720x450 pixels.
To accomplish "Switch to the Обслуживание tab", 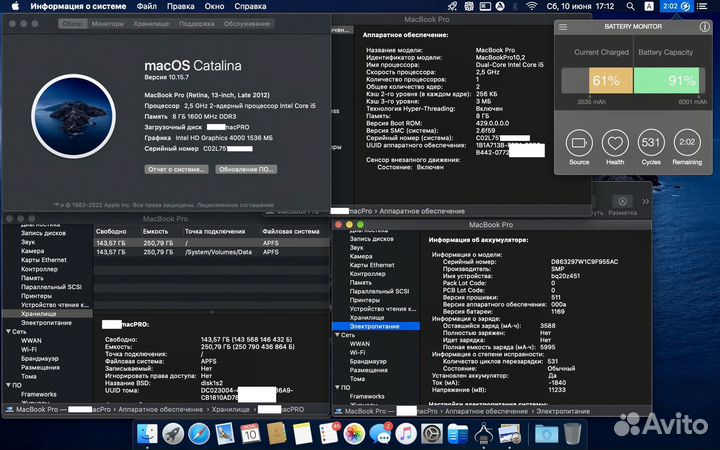I will coord(247,24).
